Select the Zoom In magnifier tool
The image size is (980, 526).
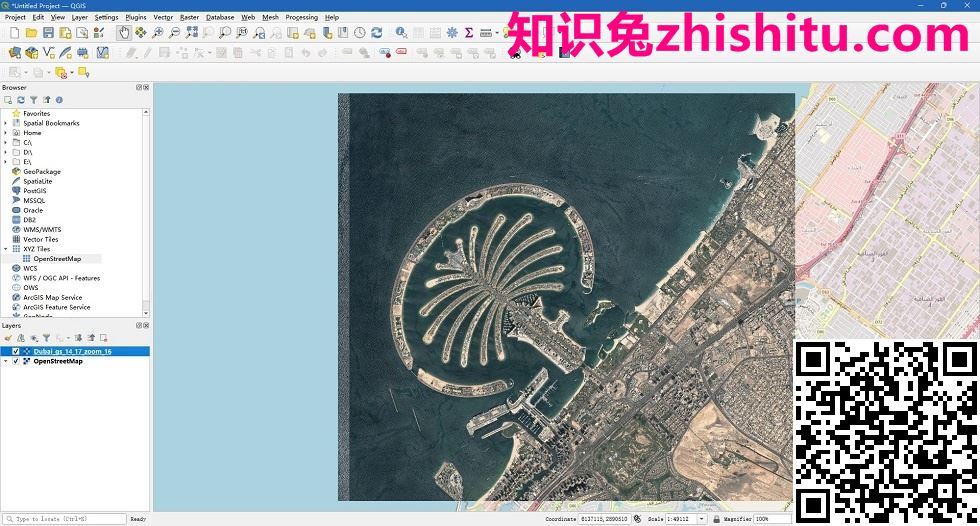[x=158, y=32]
